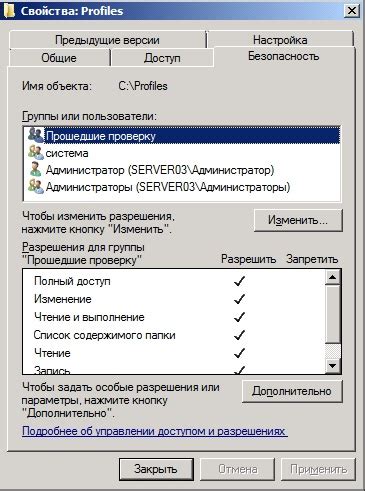This screenshot has height=491, width=365.
Task: Open the Настройка tab
Action: tap(280, 40)
